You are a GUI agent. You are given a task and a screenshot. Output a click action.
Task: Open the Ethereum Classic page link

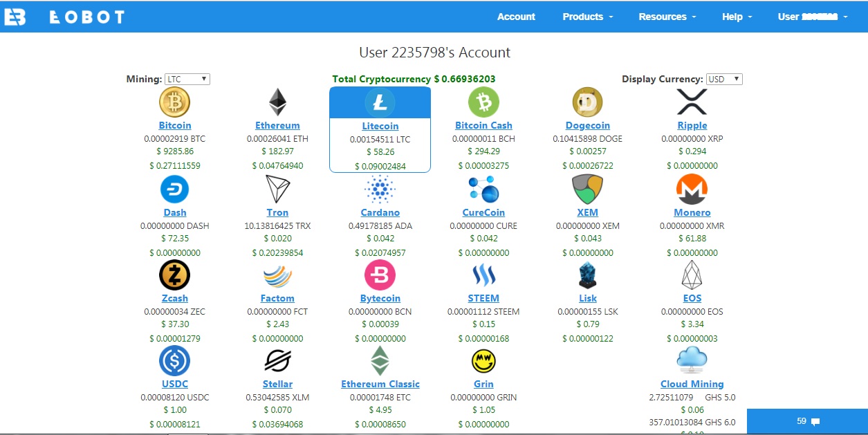pos(380,384)
